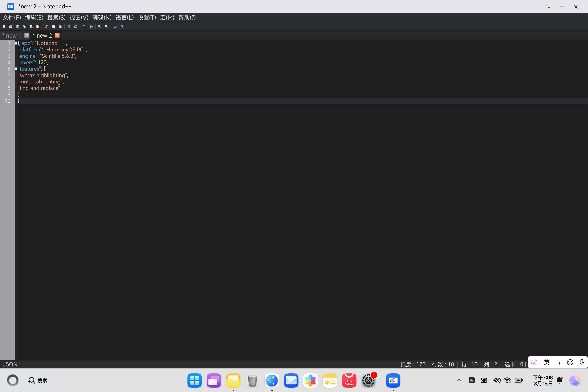
Task: Open the 视图(V) menu
Action: pos(79,18)
